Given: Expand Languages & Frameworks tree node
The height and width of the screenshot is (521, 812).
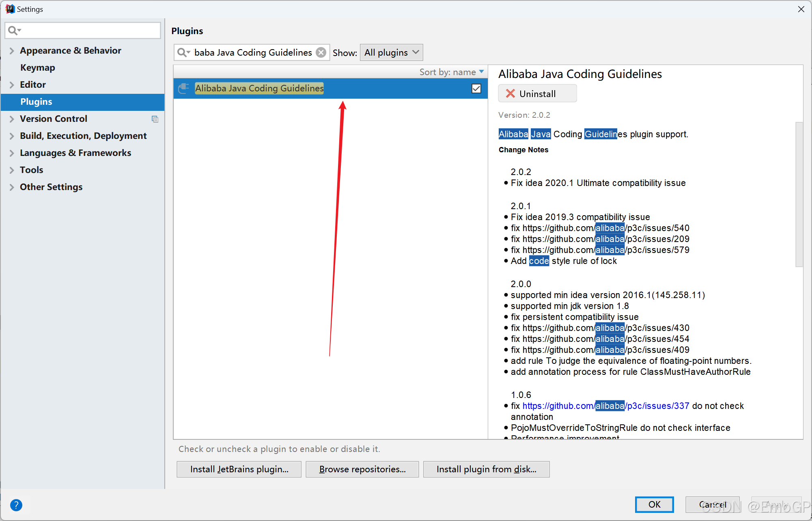Looking at the screenshot, I should (x=12, y=153).
